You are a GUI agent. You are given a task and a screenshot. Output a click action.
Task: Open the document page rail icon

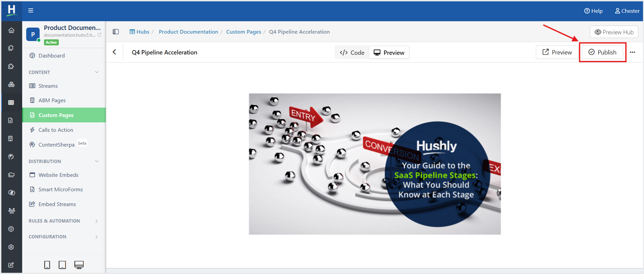click(11, 120)
